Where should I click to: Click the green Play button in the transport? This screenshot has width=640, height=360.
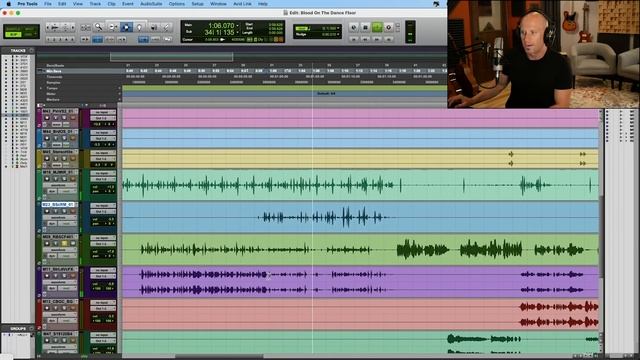click(x=377, y=27)
